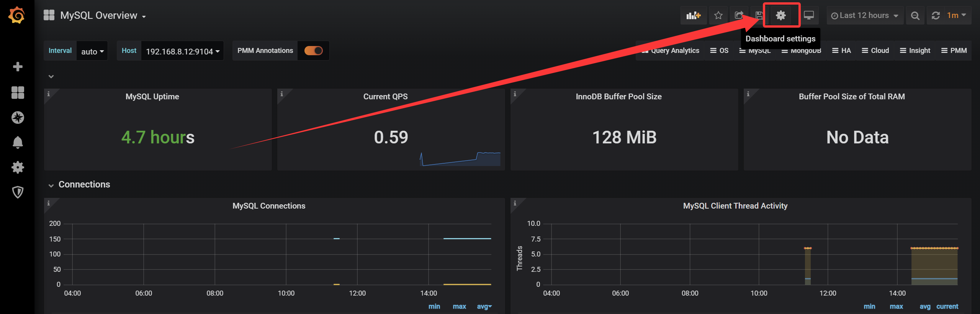The image size is (980, 314).
Task: Show info for Buffer Pool Size of Total RAM
Action: point(748,94)
